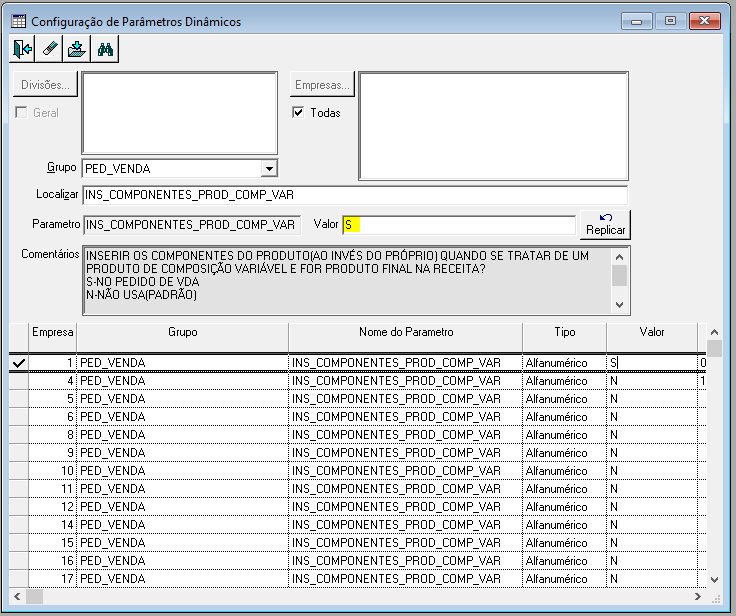
Task: Close the Configuração de Parâmetros Dinâmicos window
Action: coord(705,21)
